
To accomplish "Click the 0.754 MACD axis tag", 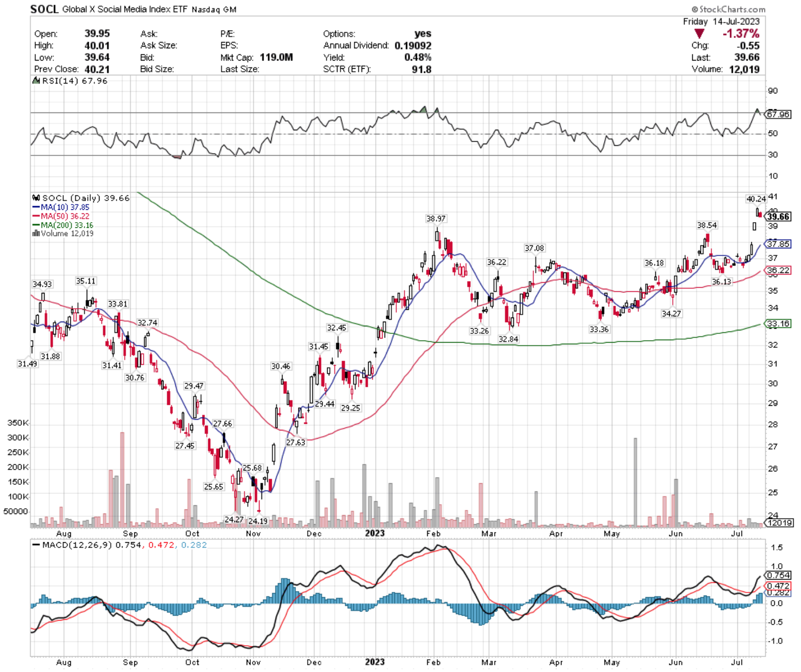I will 778,575.
